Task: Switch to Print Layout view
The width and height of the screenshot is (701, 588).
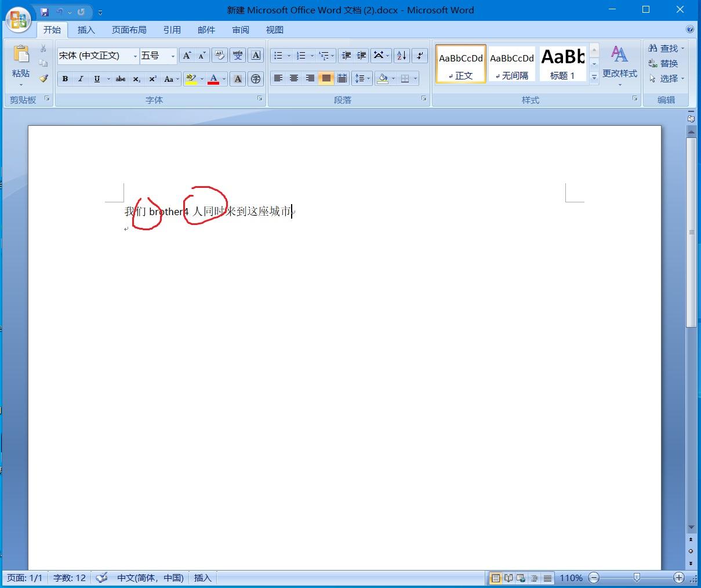Action: point(496,578)
